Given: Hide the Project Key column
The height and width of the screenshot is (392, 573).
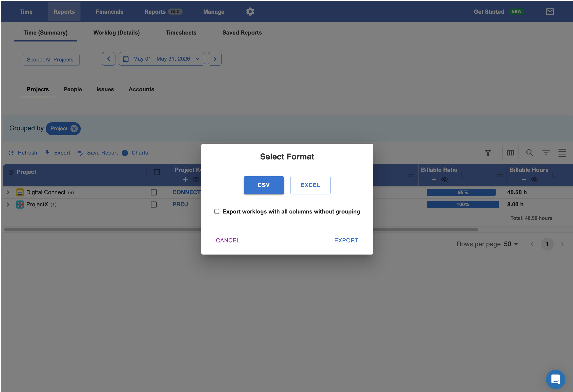Looking at the screenshot, I should [x=196, y=179].
